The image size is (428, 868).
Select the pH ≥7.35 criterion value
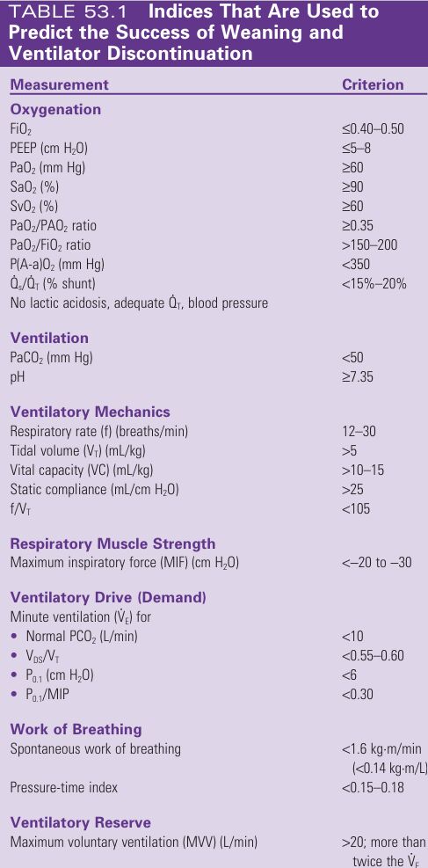click(x=357, y=377)
